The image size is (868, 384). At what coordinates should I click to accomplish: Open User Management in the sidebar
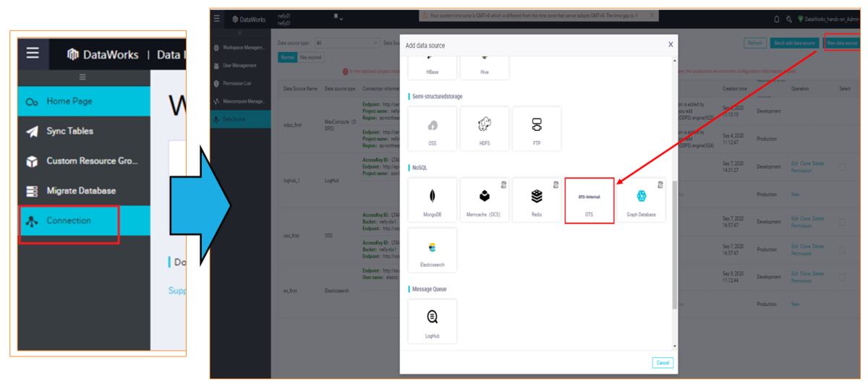tap(240, 65)
